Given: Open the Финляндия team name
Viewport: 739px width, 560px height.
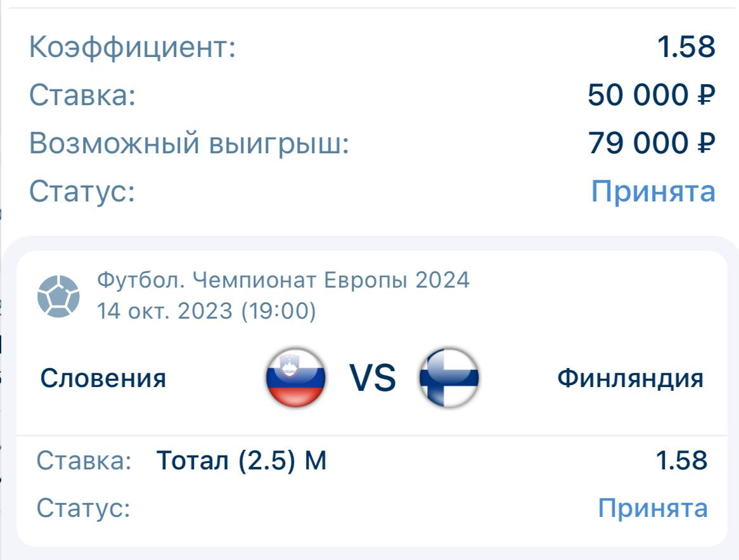Looking at the screenshot, I should [x=630, y=379].
